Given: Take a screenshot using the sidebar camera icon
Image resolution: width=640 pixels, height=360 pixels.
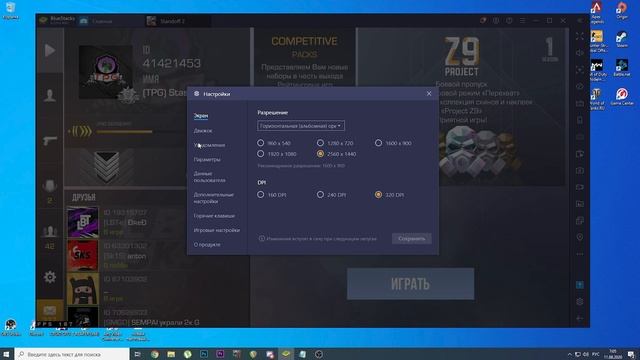Looking at the screenshot, I should (x=580, y=171).
